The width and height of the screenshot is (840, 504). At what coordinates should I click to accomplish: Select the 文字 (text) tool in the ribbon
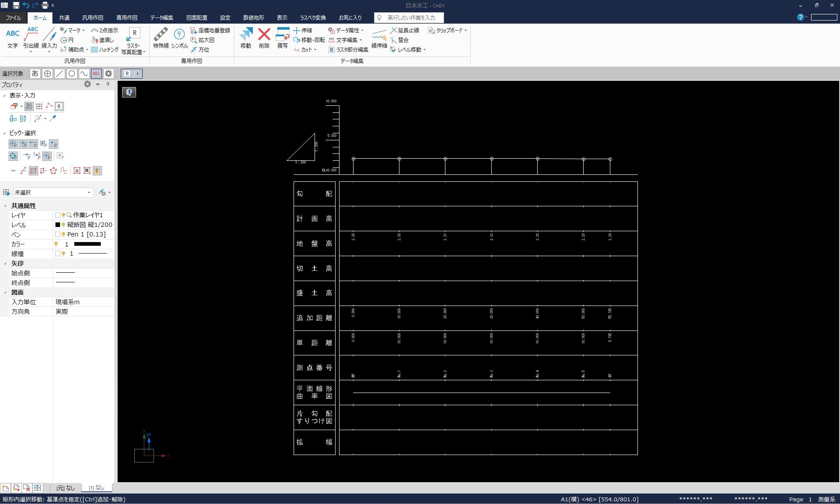point(13,38)
